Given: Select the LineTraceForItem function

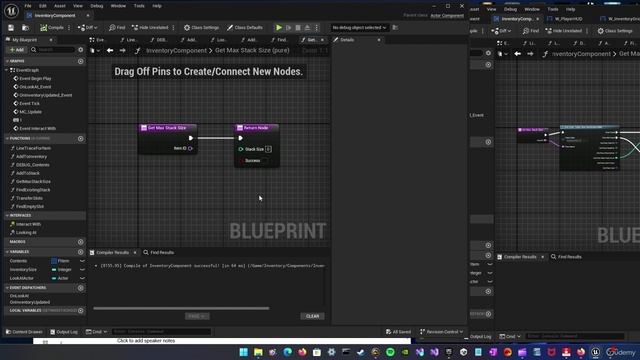Looking at the screenshot, I should coord(33,148).
